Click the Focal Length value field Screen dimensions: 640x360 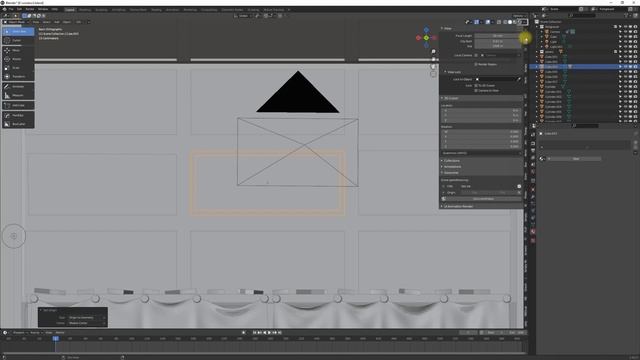[x=497, y=36]
